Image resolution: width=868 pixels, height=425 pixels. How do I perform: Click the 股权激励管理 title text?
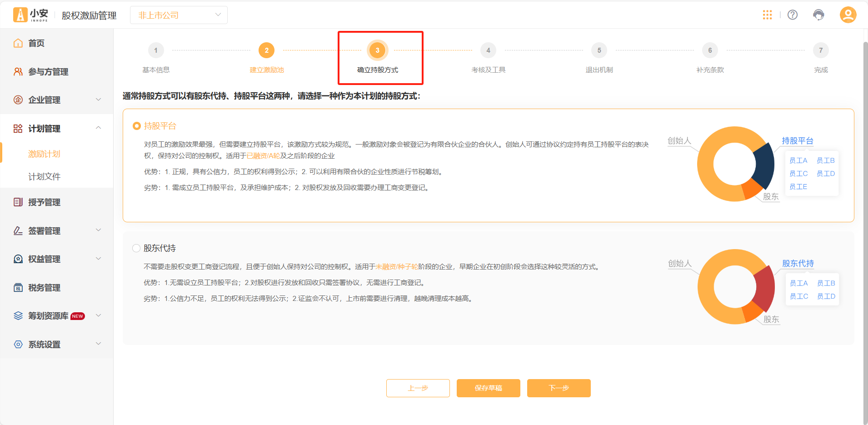tap(89, 15)
